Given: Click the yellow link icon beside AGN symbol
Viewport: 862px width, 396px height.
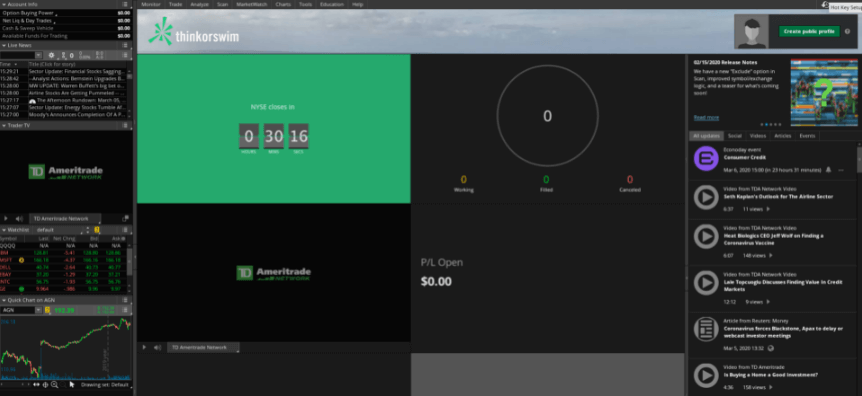Looking at the screenshot, I should [x=47, y=310].
